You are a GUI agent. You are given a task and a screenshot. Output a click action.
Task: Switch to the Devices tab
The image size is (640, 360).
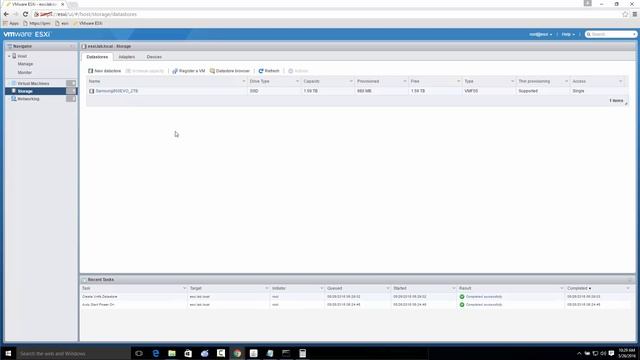pos(154,57)
